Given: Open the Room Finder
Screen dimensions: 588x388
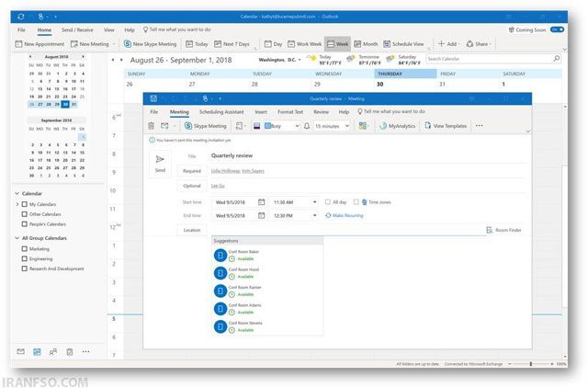Looking at the screenshot, I should click(x=503, y=230).
